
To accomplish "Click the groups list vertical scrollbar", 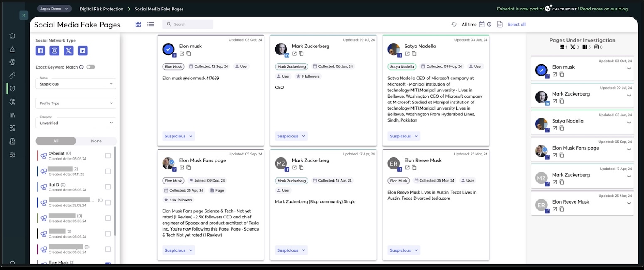I will [115, 191].
